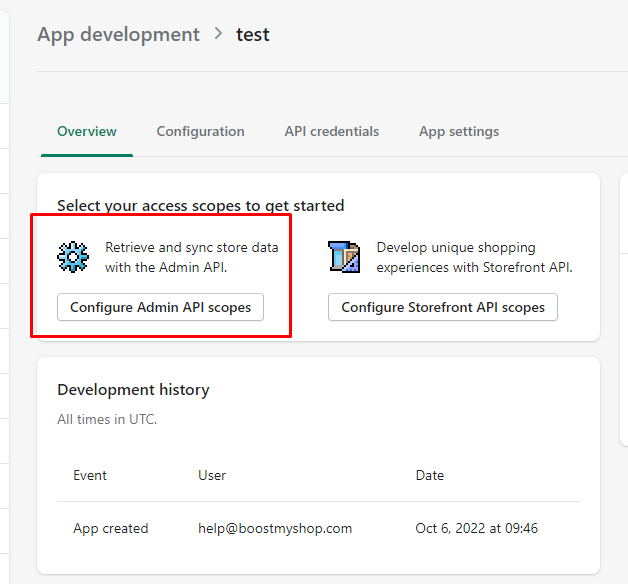Click the Oct 6, 2022 date entry
628x584 pixels.
click(477, 528)
